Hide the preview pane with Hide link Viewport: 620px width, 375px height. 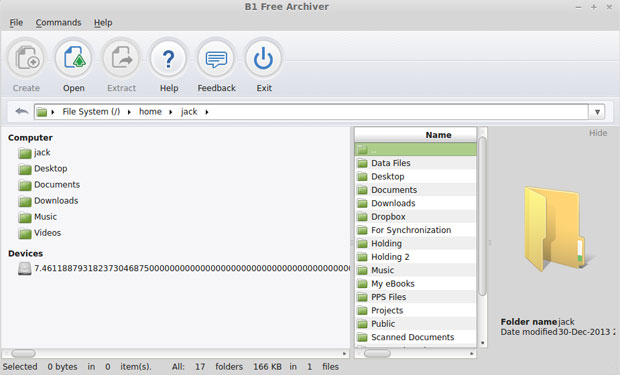coord(598,133)
